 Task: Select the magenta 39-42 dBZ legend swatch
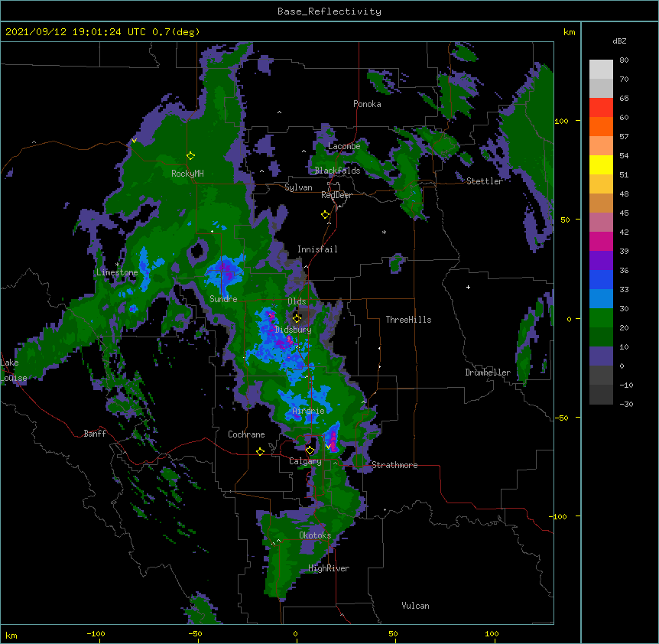pyautogui.click(x=601, y=241)
